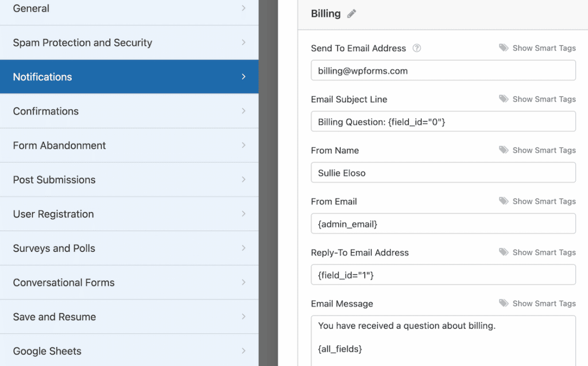Select the tag icon next to Email Message

tap(504, 303)
